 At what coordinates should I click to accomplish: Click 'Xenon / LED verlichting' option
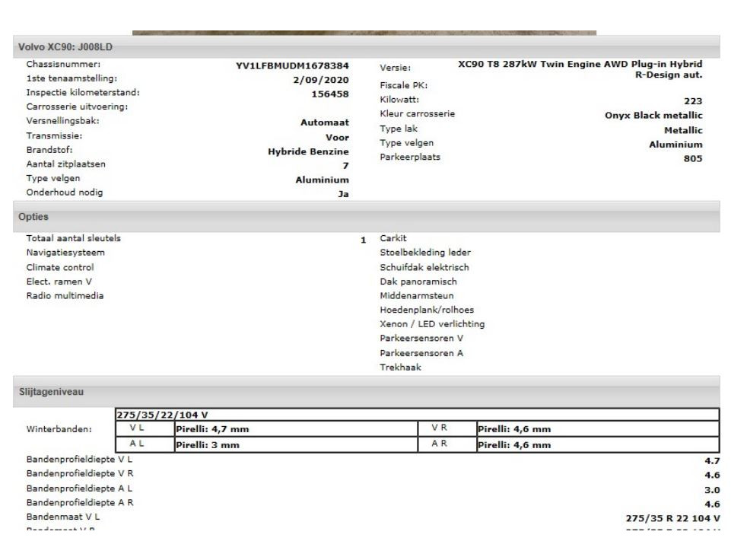click(x=432, y=324)
